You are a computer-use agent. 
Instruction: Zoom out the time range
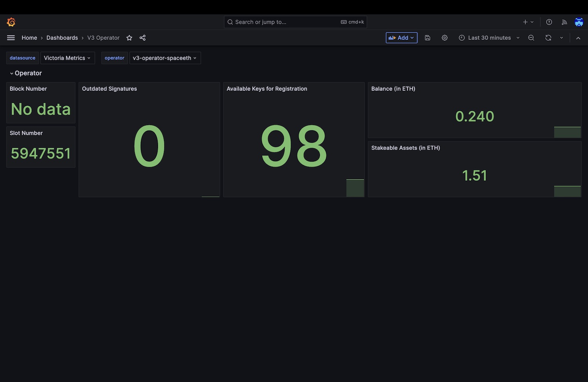coord(531,38)
